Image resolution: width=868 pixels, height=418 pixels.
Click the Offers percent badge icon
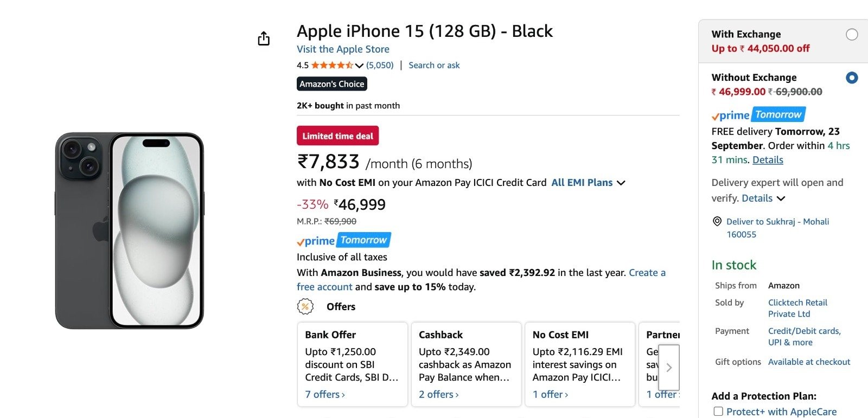tap(305, 307)
